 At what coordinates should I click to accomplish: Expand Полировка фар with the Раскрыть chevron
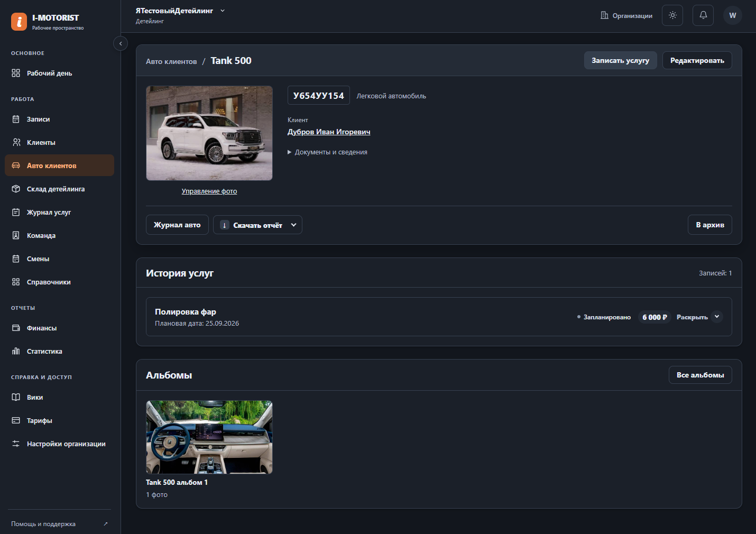(717, 317)
